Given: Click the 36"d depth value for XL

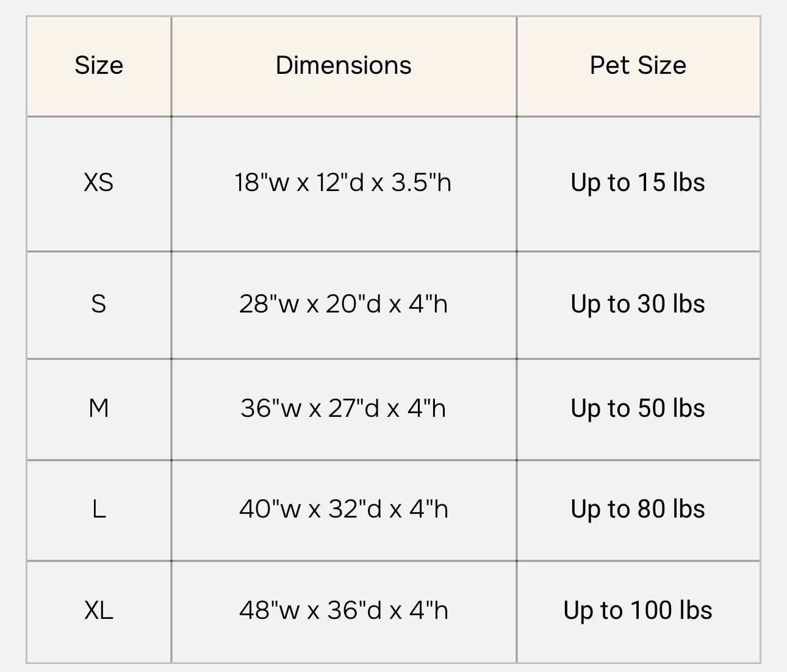Looking at the screenshot, I should 354,610.
